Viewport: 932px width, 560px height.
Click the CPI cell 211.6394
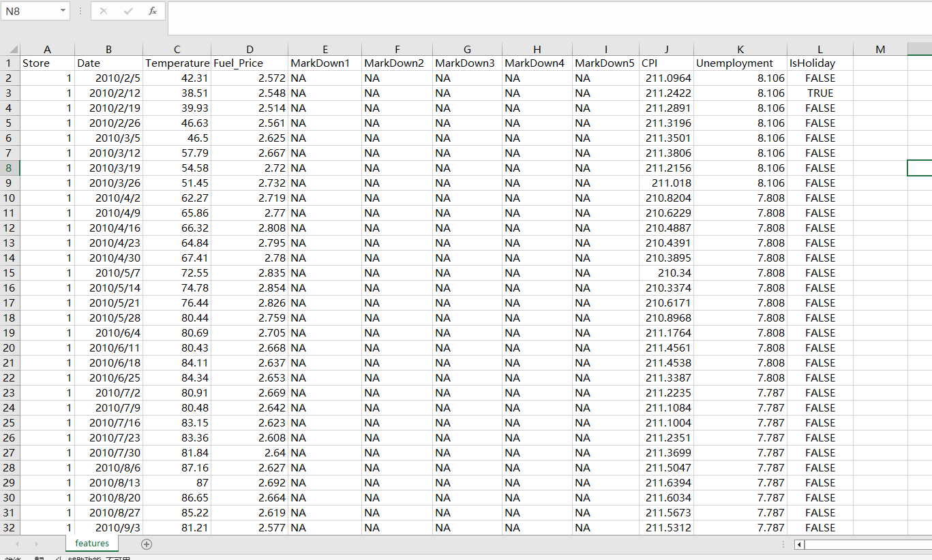(667, 482)
